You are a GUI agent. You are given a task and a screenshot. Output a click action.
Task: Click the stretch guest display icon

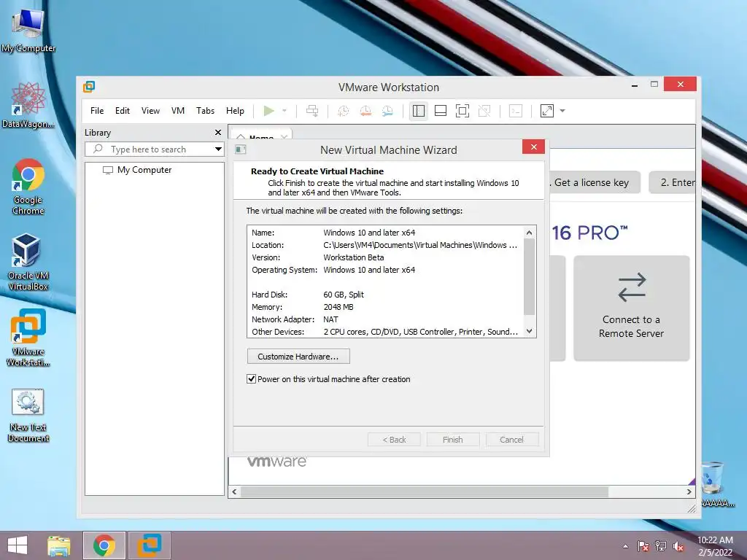coord(547,111)
